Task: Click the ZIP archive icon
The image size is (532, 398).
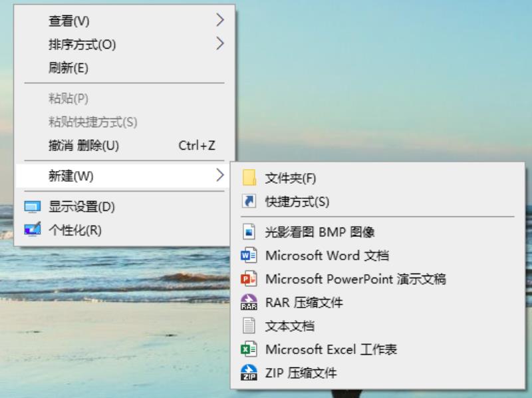Action: 249,373
